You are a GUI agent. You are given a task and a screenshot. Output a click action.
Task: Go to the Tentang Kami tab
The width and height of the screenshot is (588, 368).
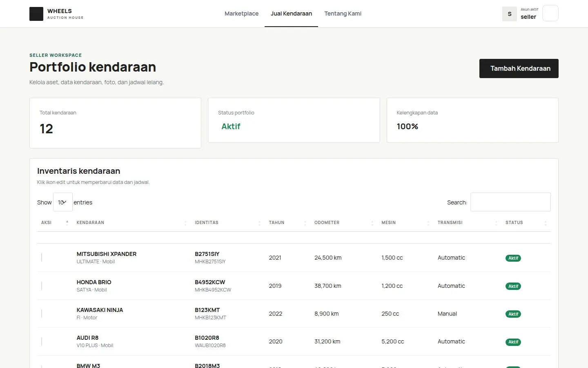[x=343, y=13]
